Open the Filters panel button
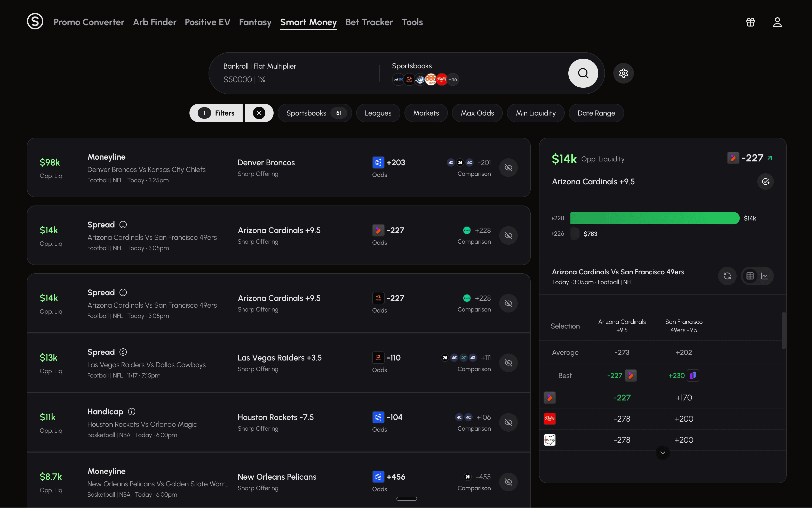This screenshot has height=508, width=812. pos(216,113)
